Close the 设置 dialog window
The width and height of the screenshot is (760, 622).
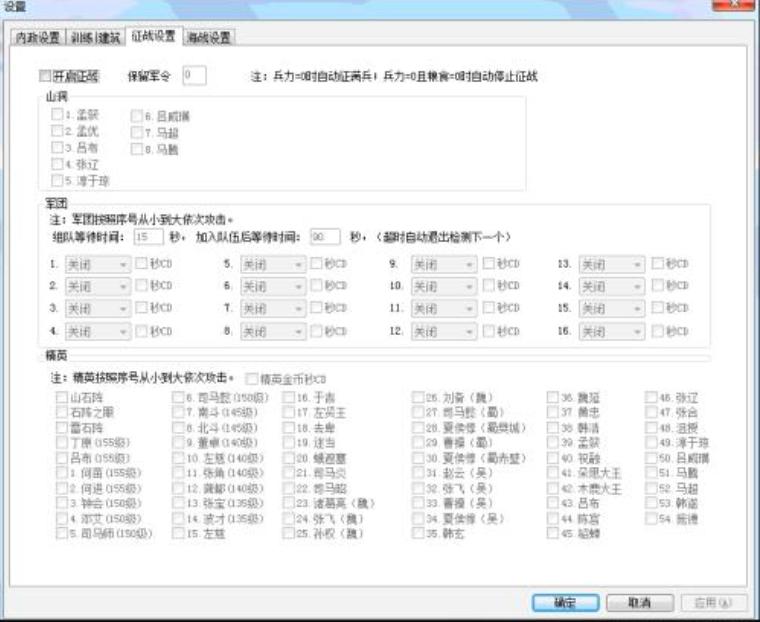click(x=735, y=5)
